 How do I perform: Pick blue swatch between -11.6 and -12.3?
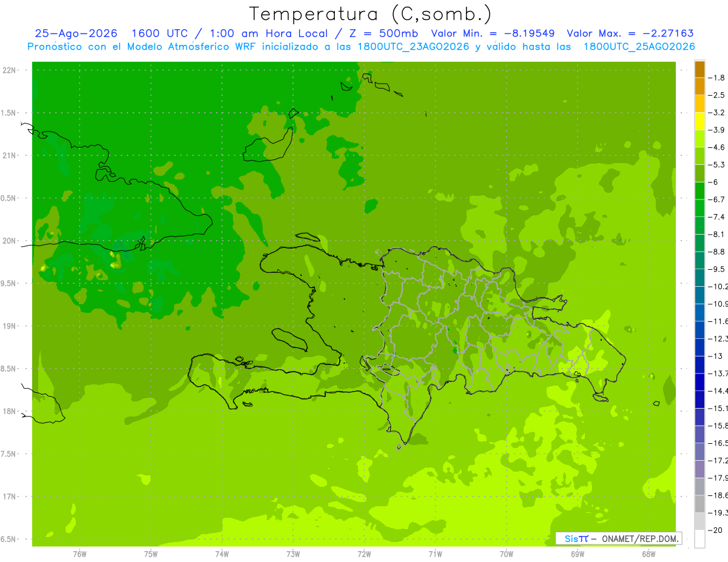[699, 330]
